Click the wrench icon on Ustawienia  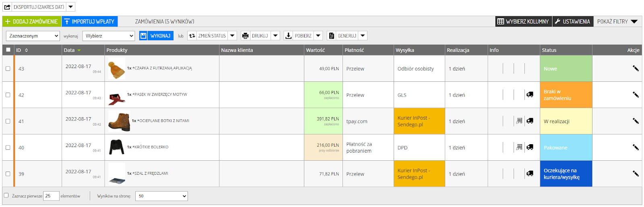pos(557,21)
